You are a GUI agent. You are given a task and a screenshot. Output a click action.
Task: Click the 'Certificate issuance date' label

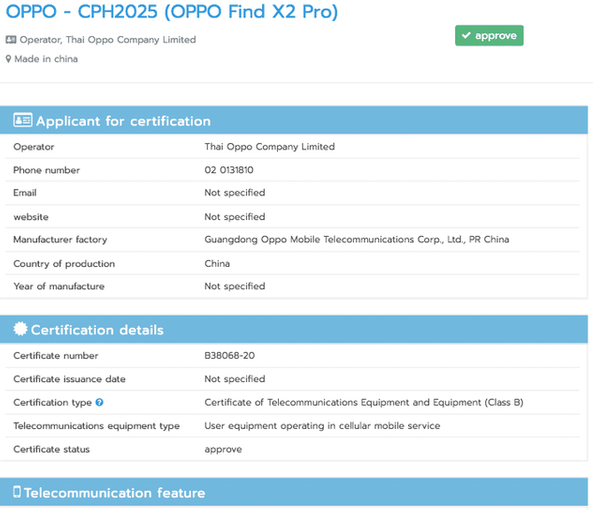coord(69,379)
